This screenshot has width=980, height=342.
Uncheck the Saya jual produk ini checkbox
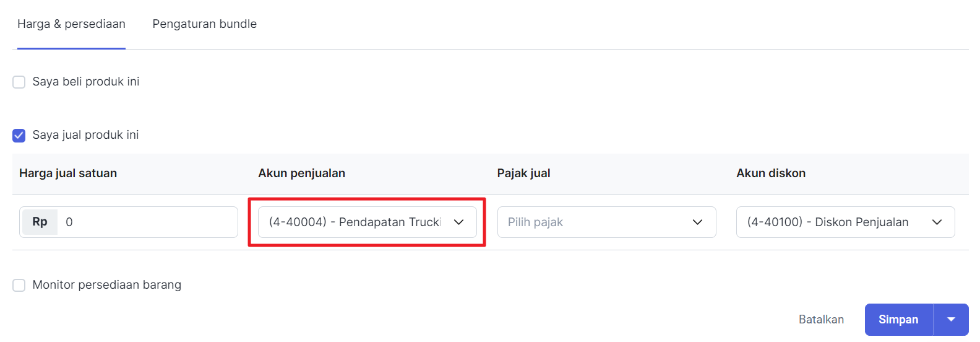click(x=19, y=135)
